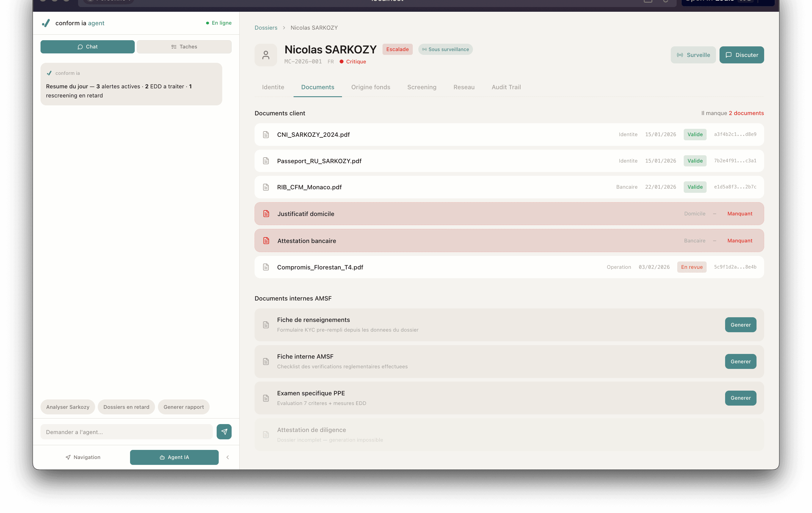Viewport: 812px width, 513px height.
Task: Follow the Dossiers breadcrumb link
Action: coord(266,28)
